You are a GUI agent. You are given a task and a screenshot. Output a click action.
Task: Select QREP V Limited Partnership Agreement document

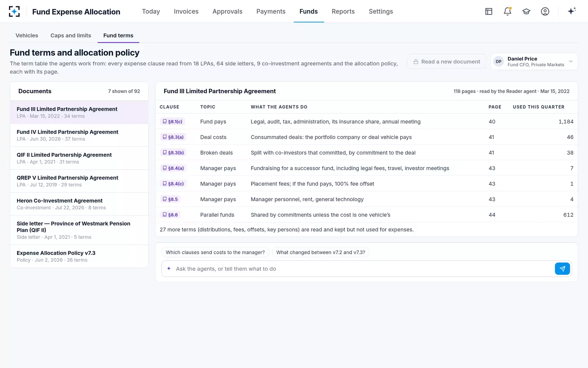tap(79, 181)
